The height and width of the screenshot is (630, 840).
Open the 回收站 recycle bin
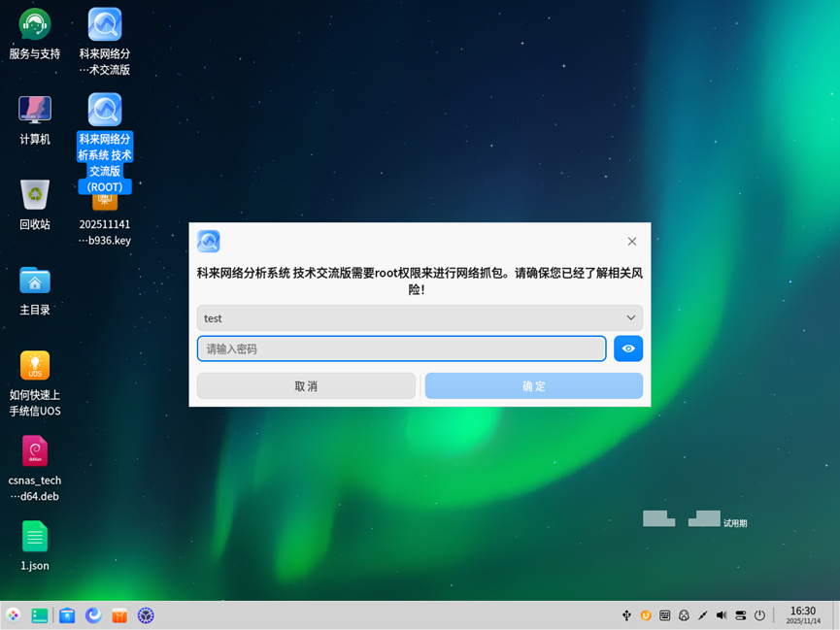(34, 193)
